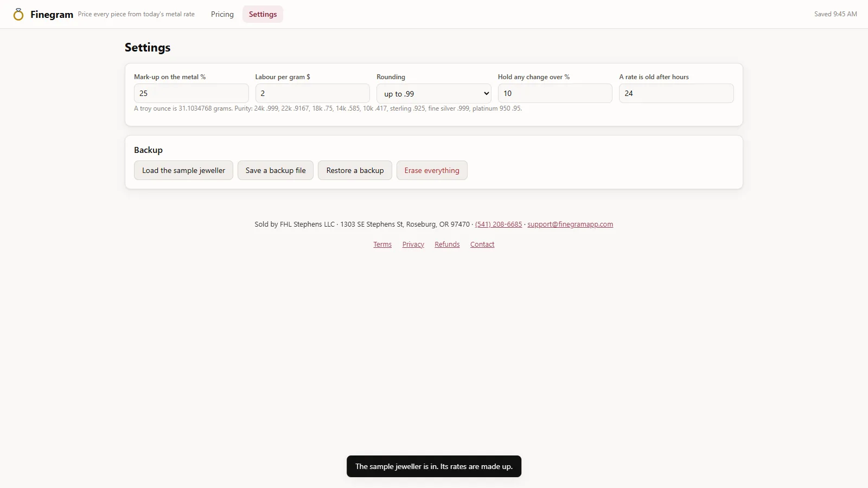
Task: Click the Saved 9:45 AM status text
Action: 835,14
